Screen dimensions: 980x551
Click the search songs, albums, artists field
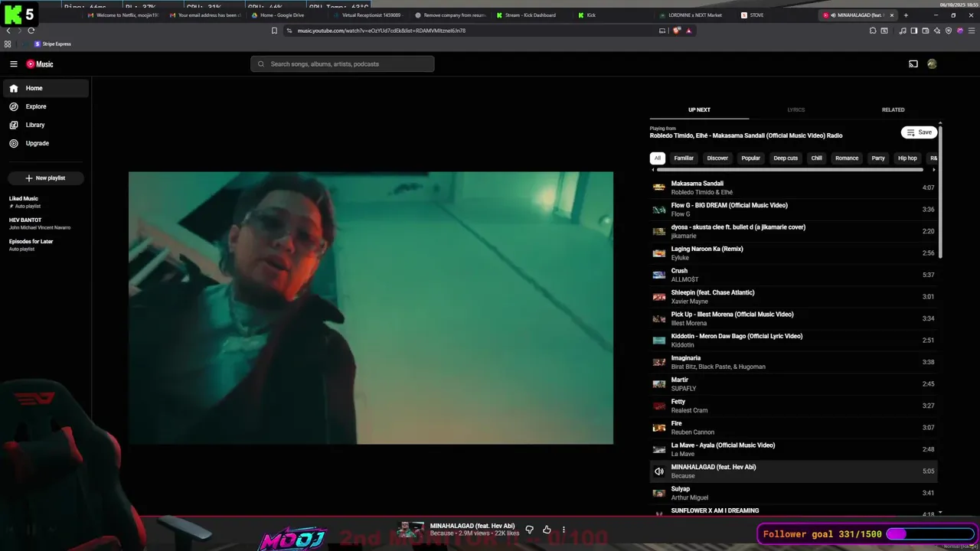click(342, 64)
